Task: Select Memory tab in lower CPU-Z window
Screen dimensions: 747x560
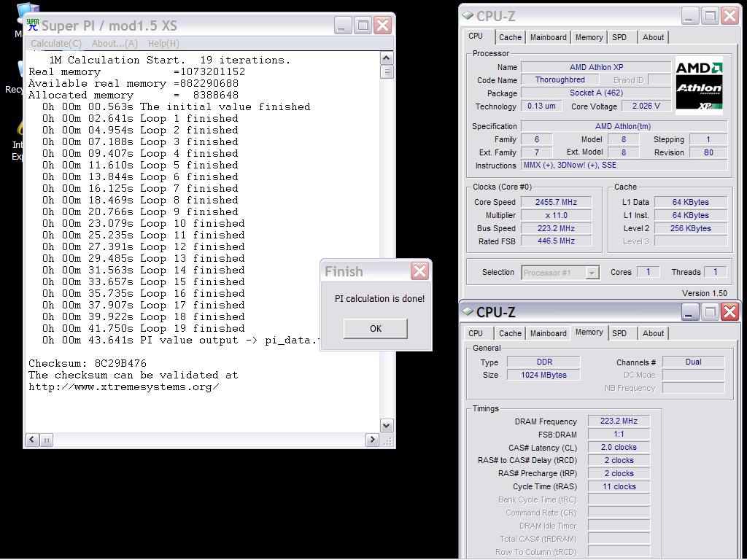Action: tap(589, 332)
